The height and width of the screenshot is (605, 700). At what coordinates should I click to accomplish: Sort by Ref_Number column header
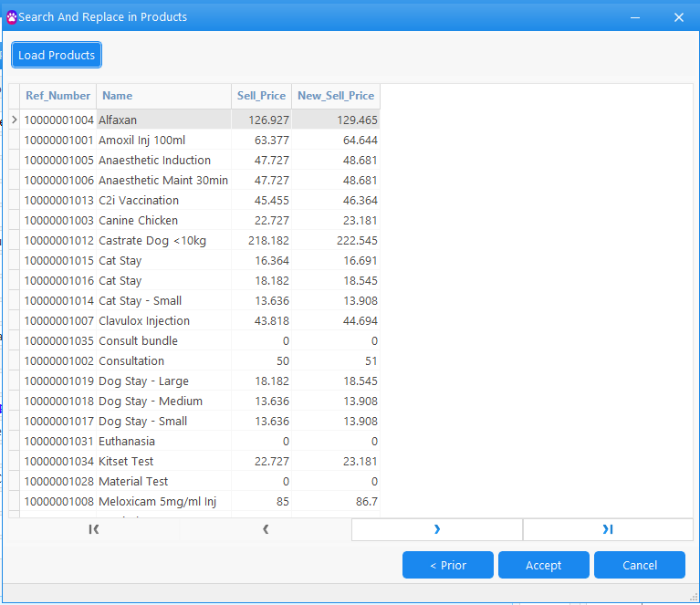click(x=58, y=96)
